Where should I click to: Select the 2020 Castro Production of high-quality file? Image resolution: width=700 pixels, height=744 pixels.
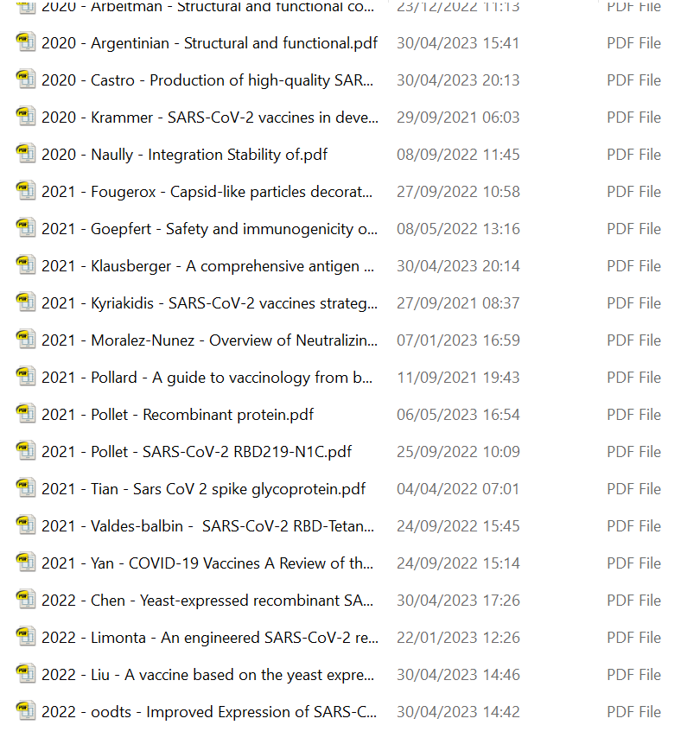[x=207, y=80]
